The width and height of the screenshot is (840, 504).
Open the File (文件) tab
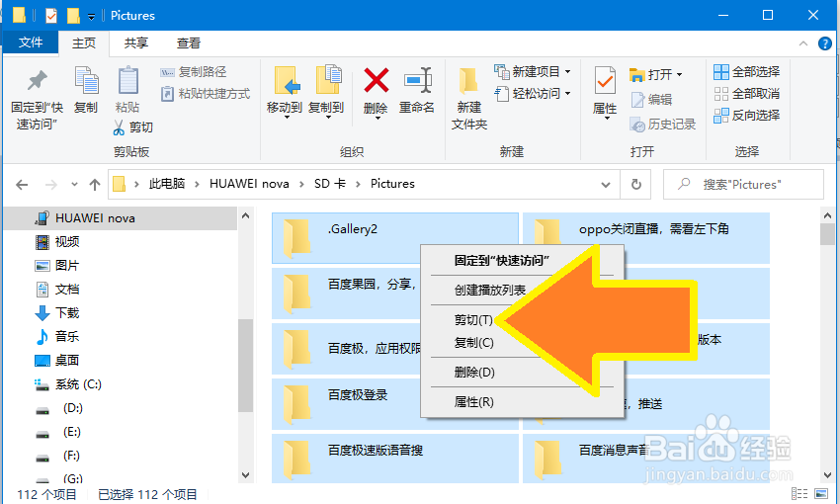(31, 42)
